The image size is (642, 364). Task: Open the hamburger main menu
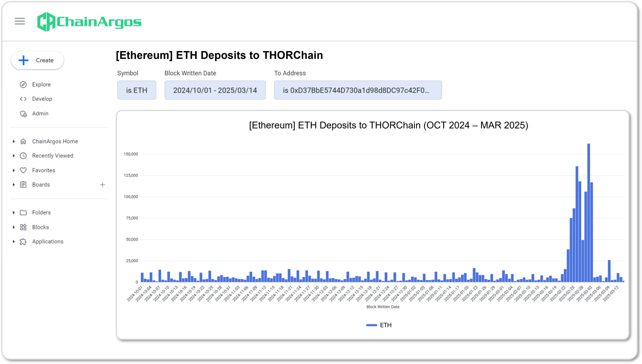(20, 21)
